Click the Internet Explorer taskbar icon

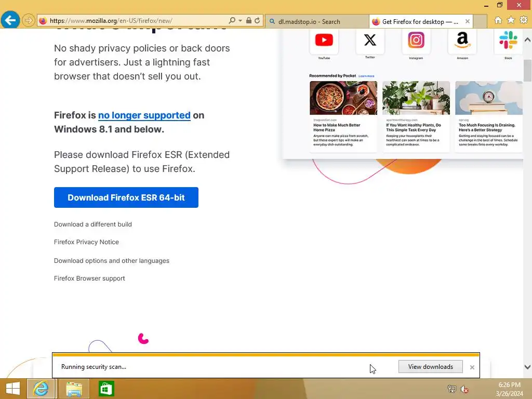(41, 389)
